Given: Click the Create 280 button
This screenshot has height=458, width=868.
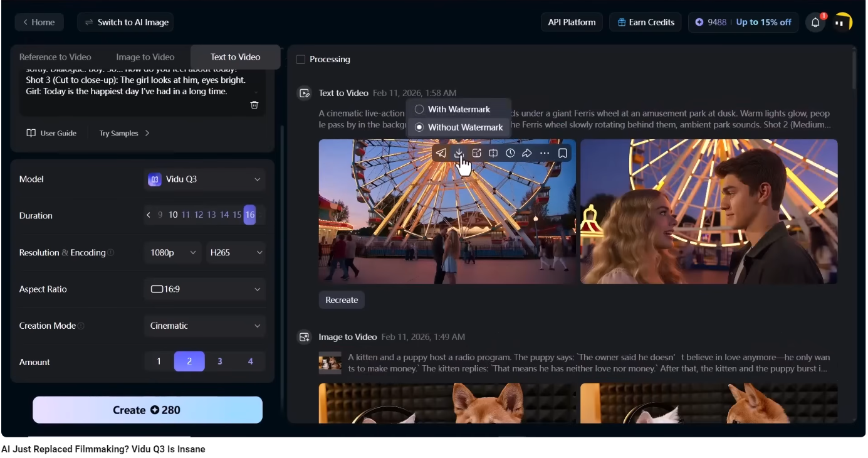Looking at the screenshot, I should click(x=147, y=410).
